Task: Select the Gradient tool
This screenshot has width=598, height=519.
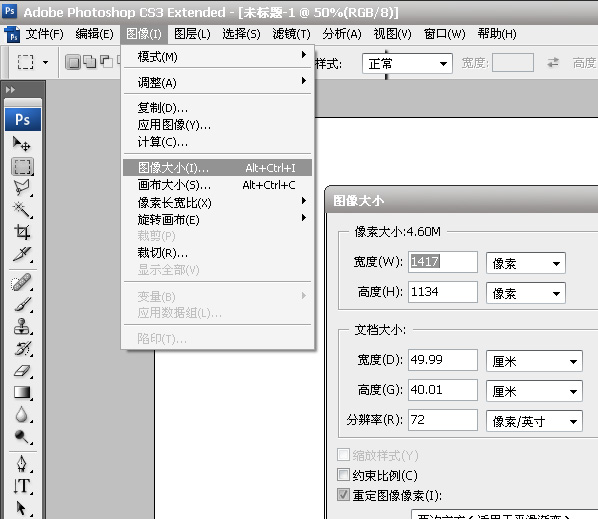Action: (x=22, y=392)
